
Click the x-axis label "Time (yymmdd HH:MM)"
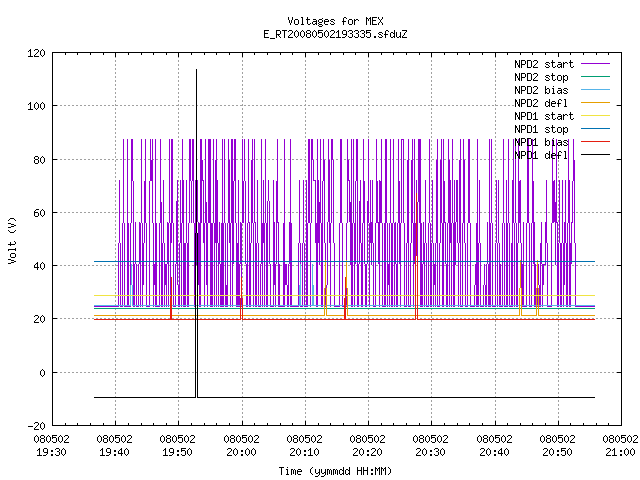click(x=335, y=471)
